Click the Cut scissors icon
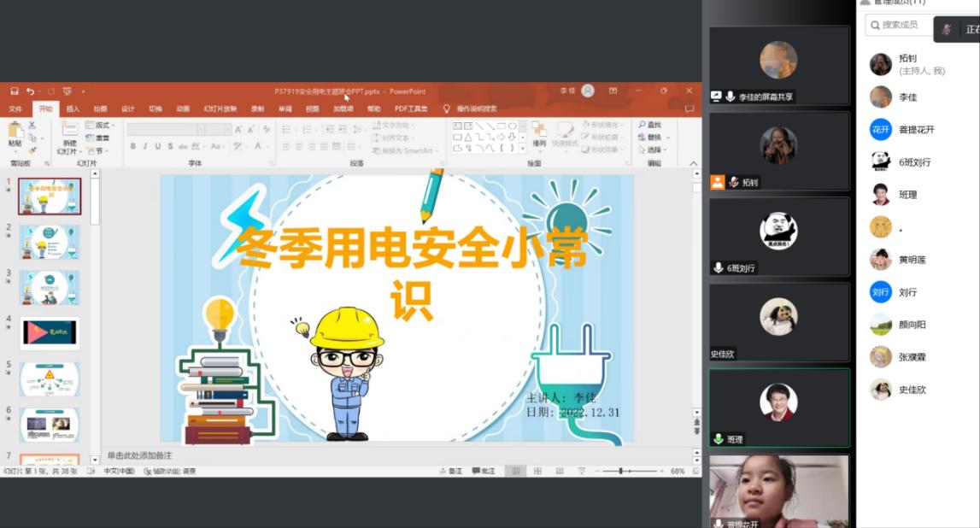980x528 pixels. 32,126
